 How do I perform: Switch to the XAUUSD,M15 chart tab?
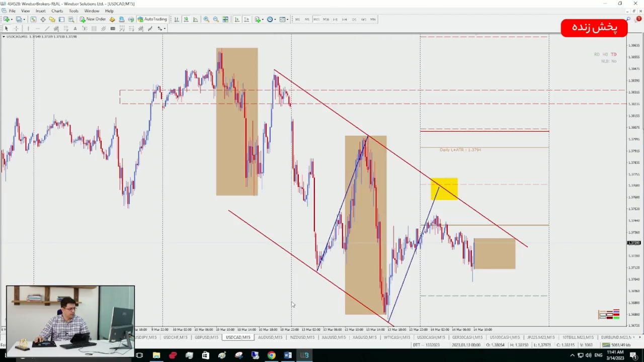(x=334, y=337)
